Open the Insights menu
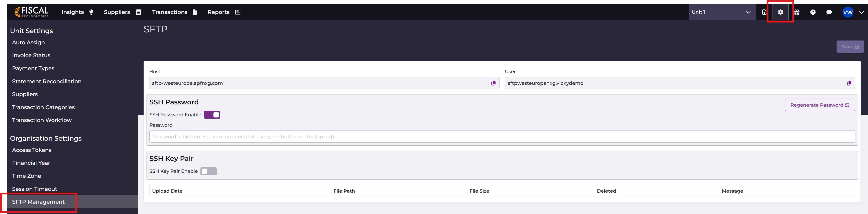 (x=77, y=12)
